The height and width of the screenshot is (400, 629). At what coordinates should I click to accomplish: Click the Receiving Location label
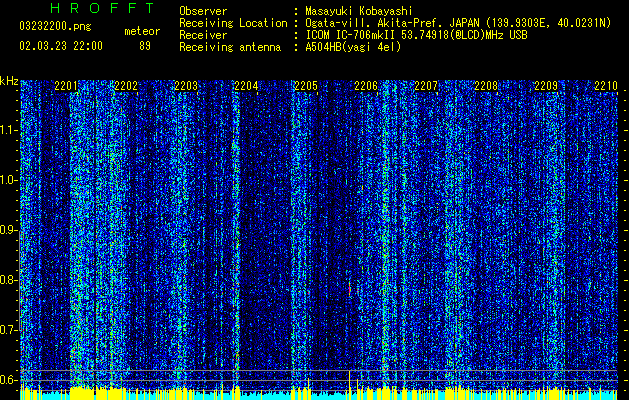point(233,23)
